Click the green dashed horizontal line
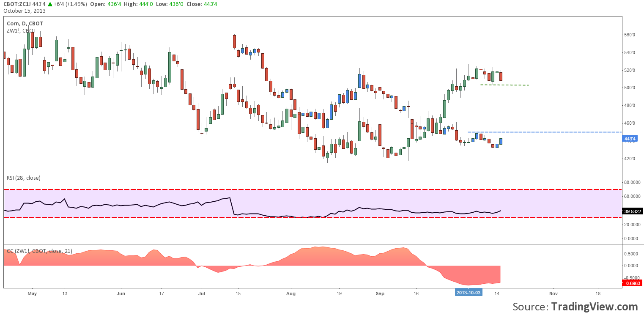 (x=504, y=85)
